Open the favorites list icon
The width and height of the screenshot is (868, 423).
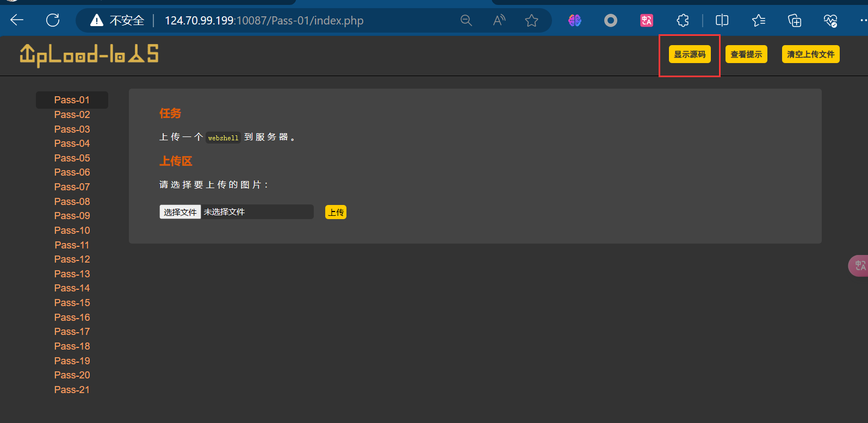[x=758, y=21]
